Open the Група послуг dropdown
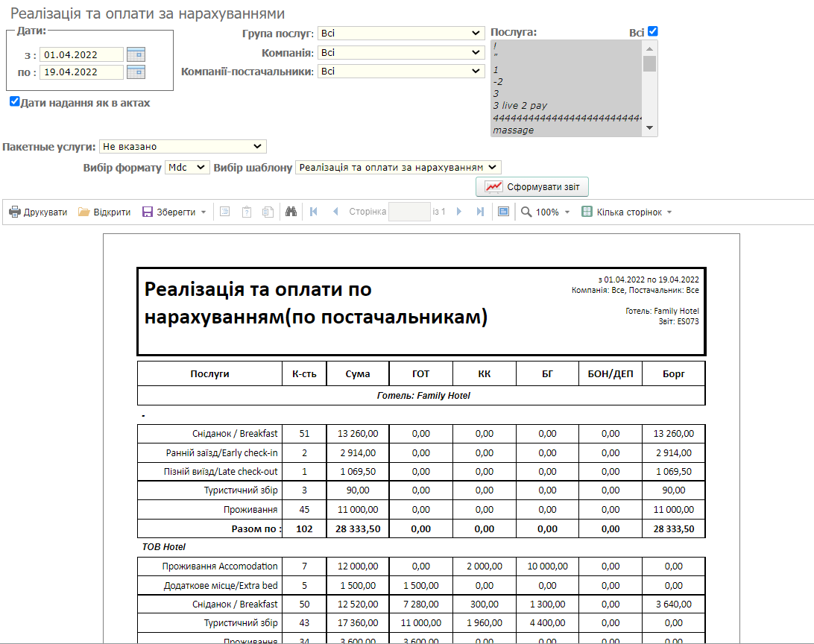 401,34
